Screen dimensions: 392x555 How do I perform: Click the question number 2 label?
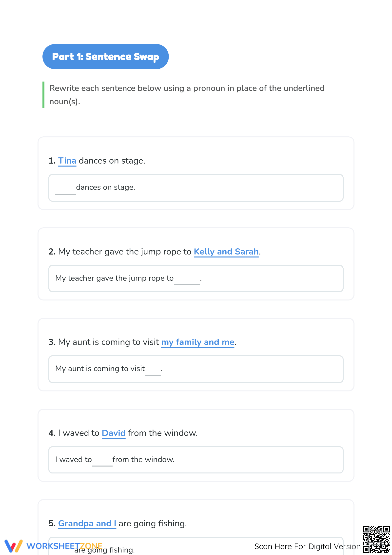52,252
